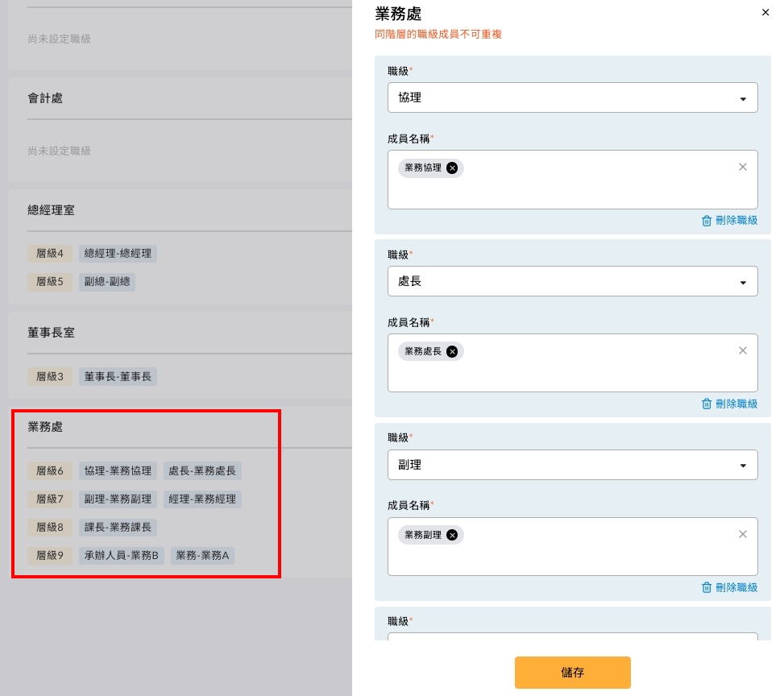Click 尚未設定職級 under 會計處
This screenshot has width=784, height=696.
[x=60, y=151]
